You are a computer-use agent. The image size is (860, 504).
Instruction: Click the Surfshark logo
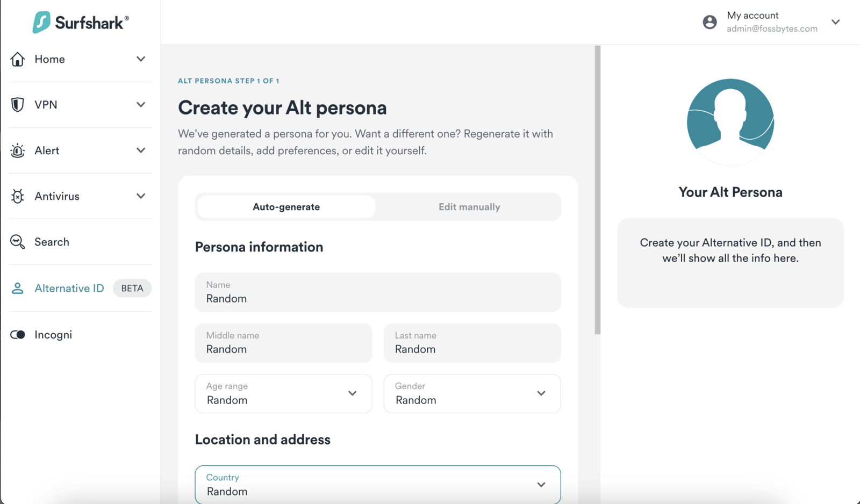pos(81,22)
